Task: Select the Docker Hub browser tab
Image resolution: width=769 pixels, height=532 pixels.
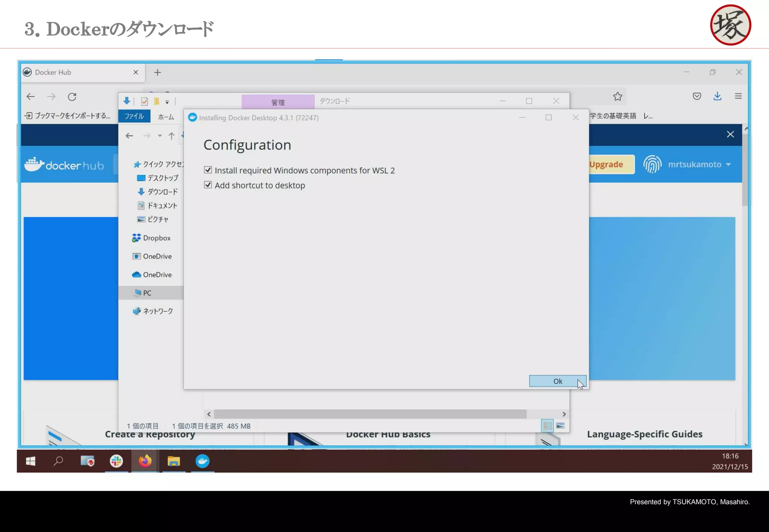Action: tap(83, 72)
